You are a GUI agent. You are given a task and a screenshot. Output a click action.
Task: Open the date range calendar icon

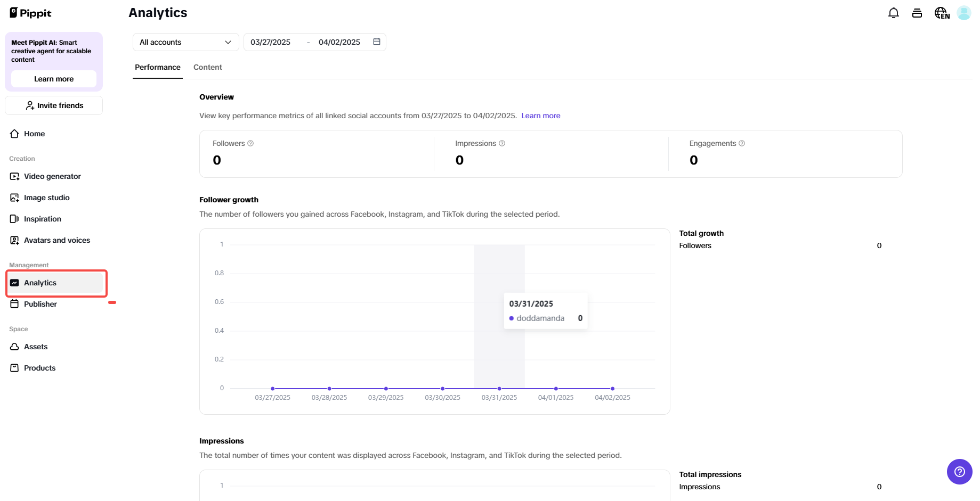[377, 42]
